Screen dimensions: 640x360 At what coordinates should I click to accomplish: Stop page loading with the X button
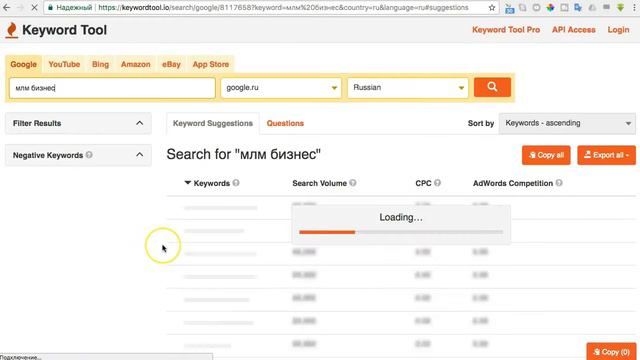tap(34, 7)
